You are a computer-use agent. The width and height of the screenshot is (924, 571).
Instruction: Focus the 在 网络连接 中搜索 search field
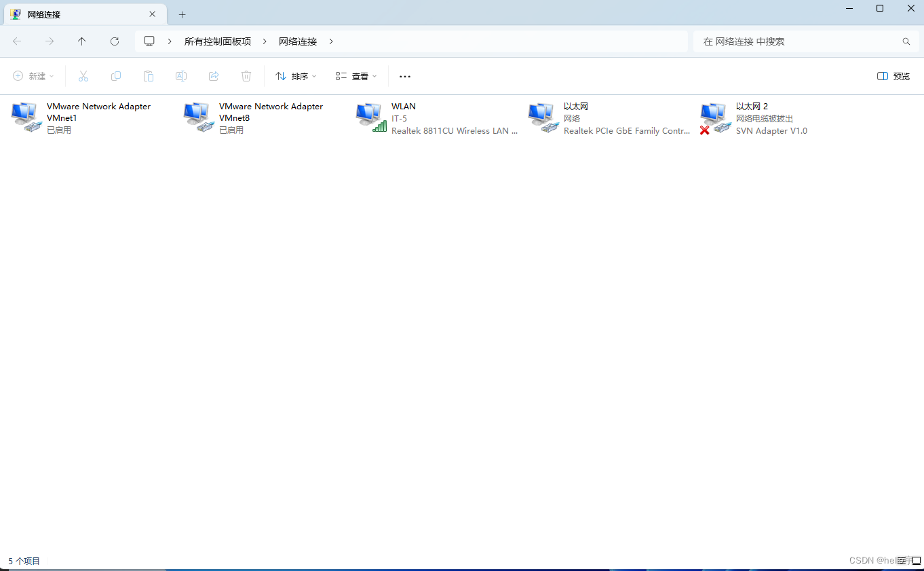[x=805, y=41]
